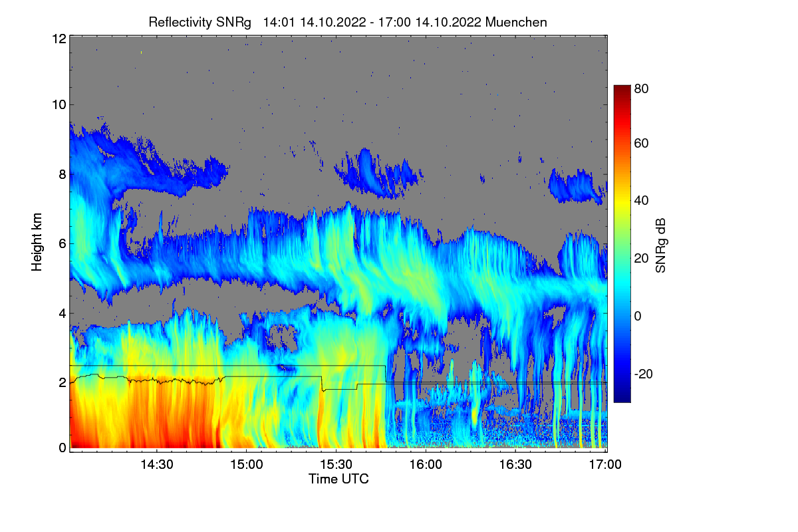Click the 'Height km' y-axis label

[x=37, y=243]
